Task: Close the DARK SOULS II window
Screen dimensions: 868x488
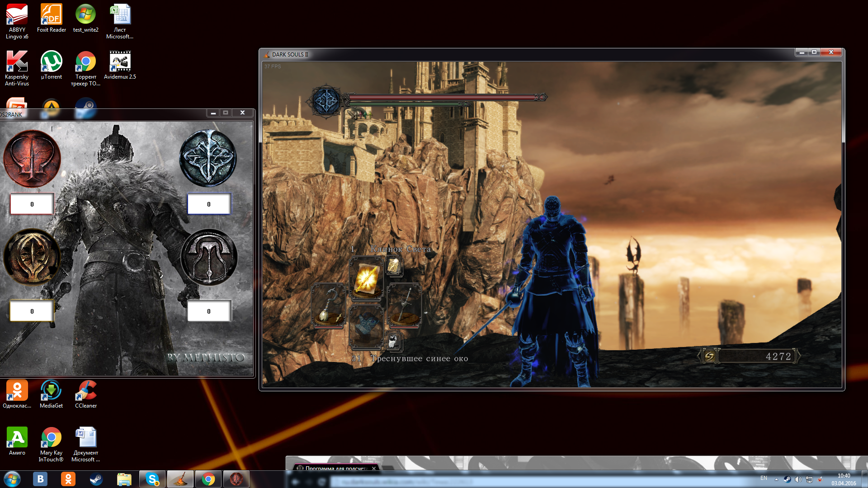Action: pos(831,52)
